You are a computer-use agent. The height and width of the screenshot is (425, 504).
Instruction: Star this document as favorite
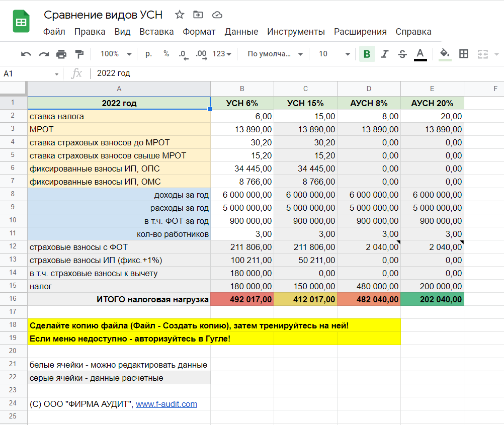180,15
